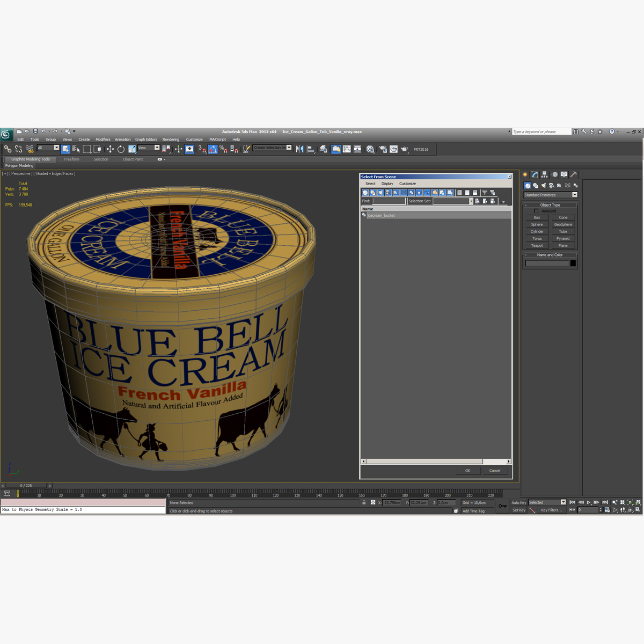This screenshot has height=644, width=644.
Task: Open Standard Primitives dropdown
Action: pyautogui.click(x=550, y=195)
